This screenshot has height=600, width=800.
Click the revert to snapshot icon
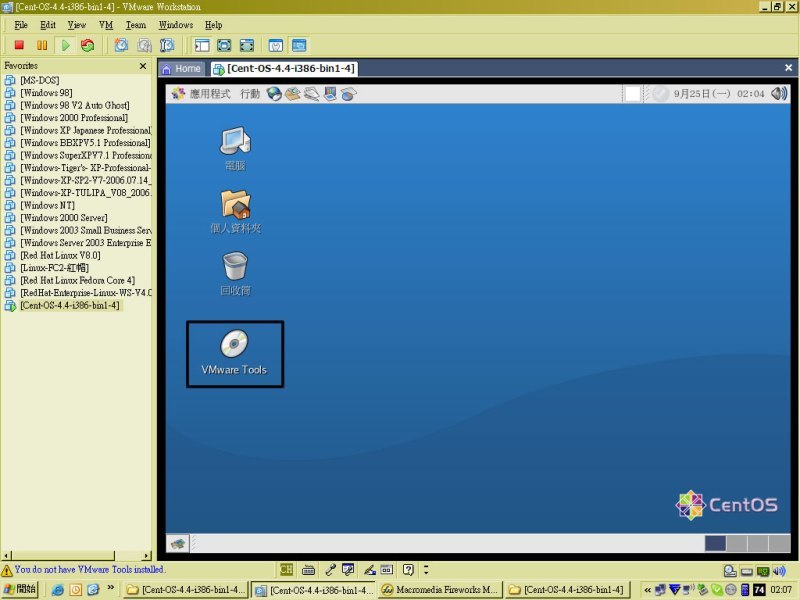click(144, 45)
